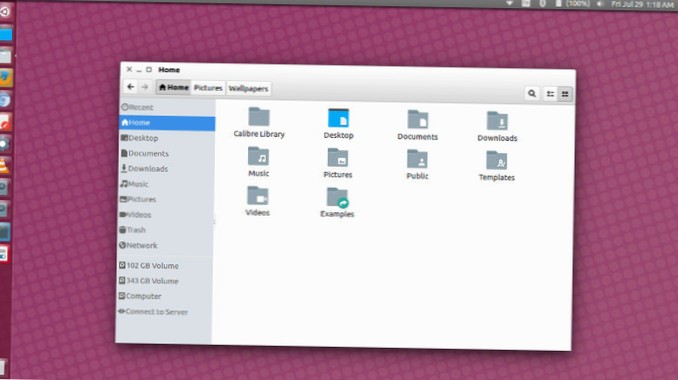The width and height of the screenshot is (678, 380).
Task: Open the Templates folder icon
Action: click(496, 160)
